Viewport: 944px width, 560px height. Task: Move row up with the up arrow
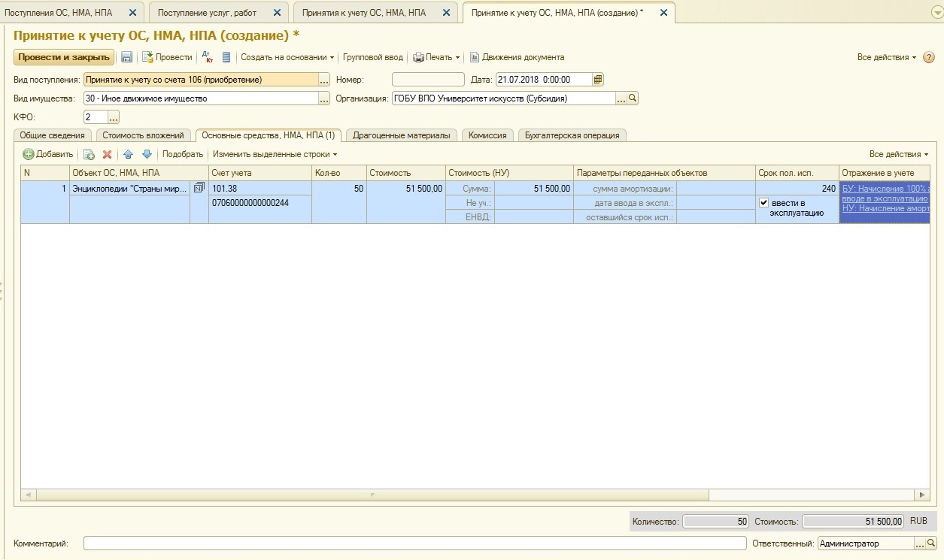click(128, 154)
